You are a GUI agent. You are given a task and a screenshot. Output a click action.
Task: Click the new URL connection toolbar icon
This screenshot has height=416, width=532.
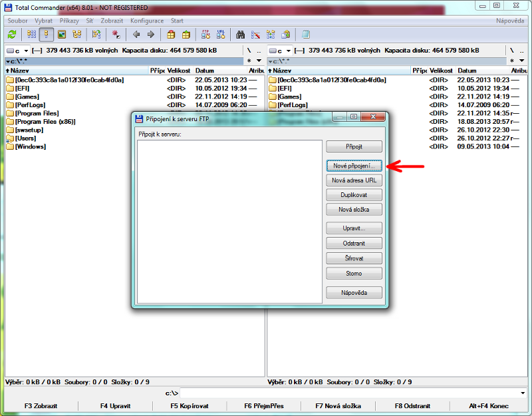(x=221, y=35)
